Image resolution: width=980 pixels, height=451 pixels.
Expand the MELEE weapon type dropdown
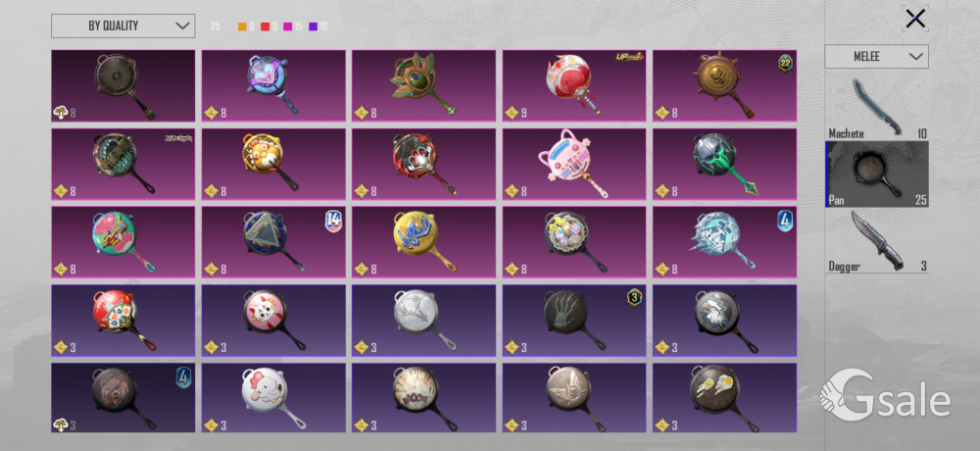876,56
